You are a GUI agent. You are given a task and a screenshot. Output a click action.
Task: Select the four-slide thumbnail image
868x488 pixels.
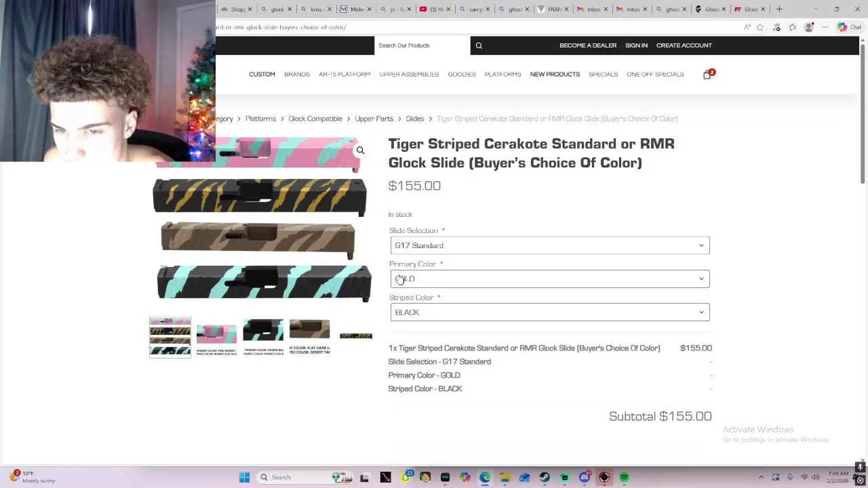pos(170,337)
